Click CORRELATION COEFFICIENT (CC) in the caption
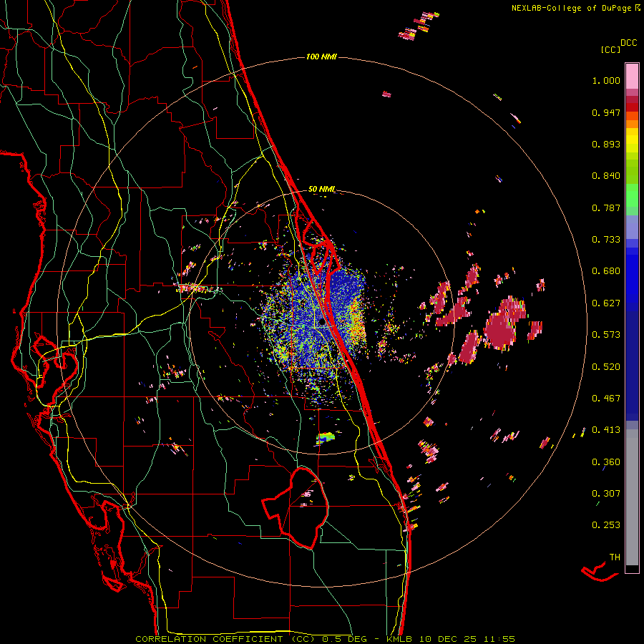The image size is (644, 644). point(225,639)
